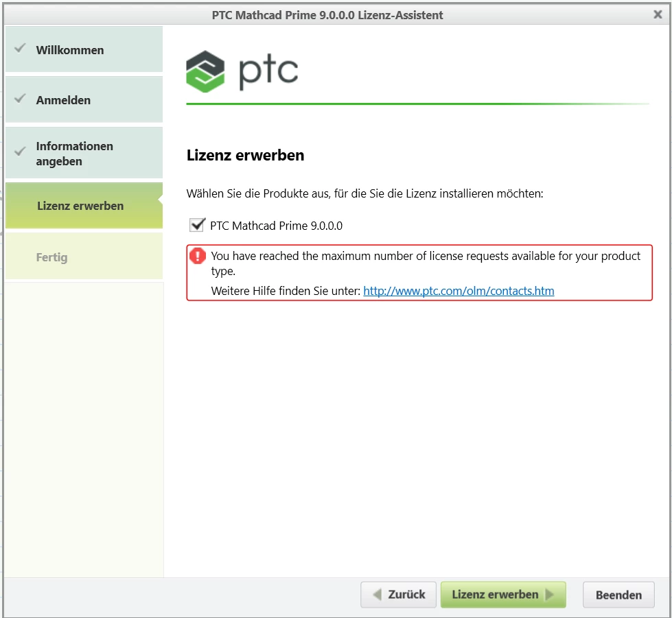Click the PTC logo icon
Viewport: 672px width, 618px height.
tap(205, 71)
